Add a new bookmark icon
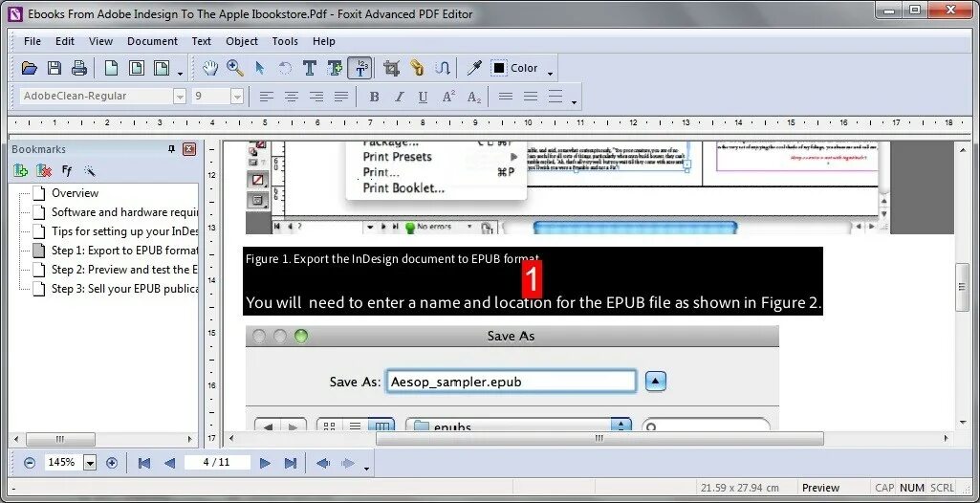Image resolution: width=980 pixels, height=503 pixels. (21, 170)
